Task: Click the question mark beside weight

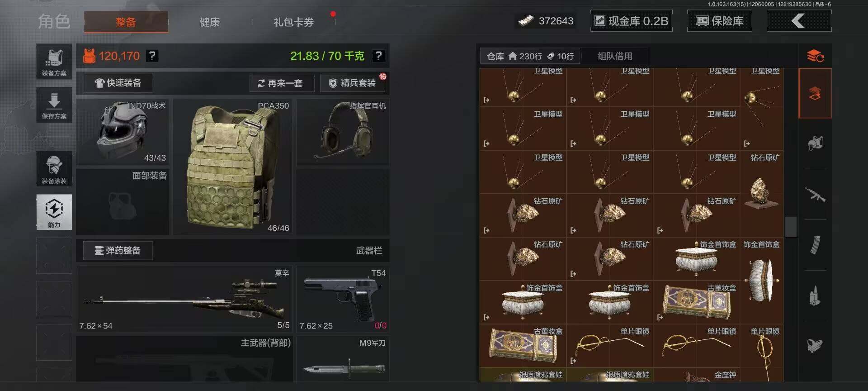Action: 378,56
